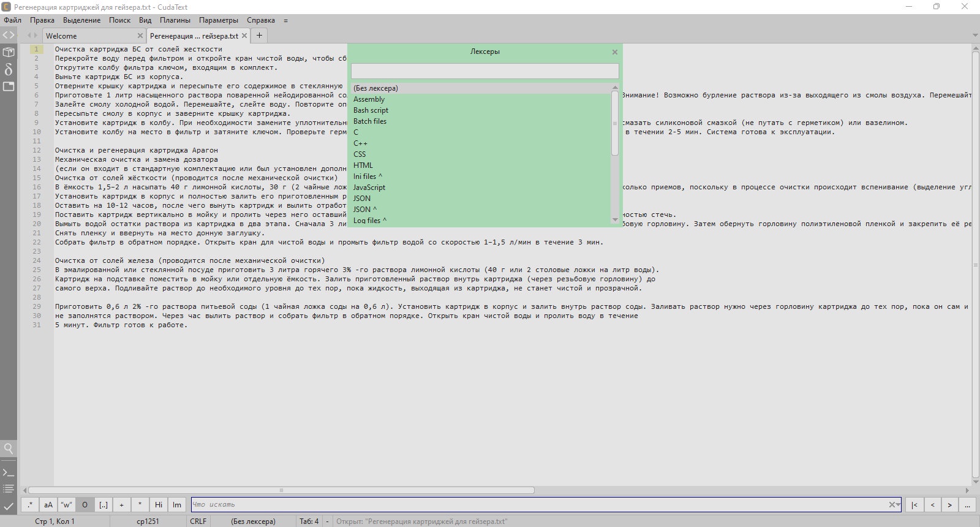Open the Поиск menu
This screenshot has height=527, width=980.
click(x=119, y=20)
